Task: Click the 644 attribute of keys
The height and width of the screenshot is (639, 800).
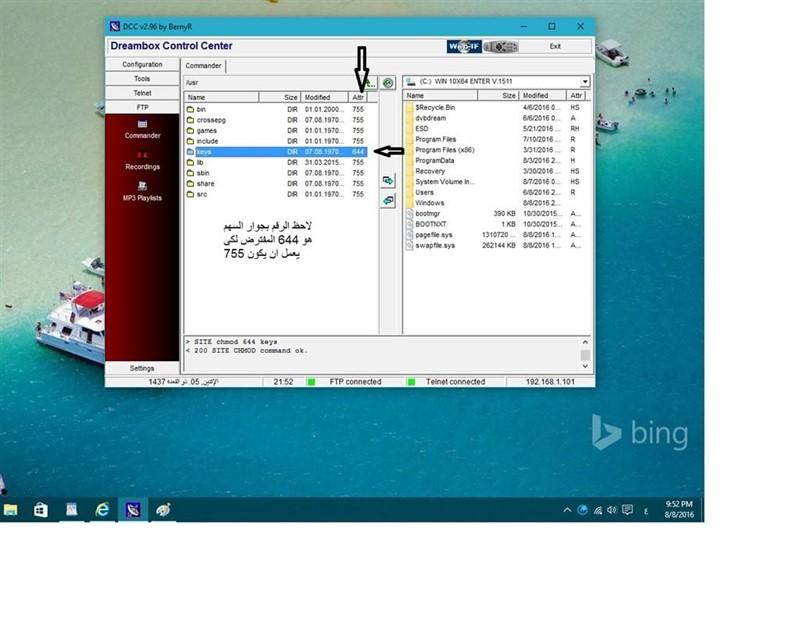Action: [x=358, y=152]
